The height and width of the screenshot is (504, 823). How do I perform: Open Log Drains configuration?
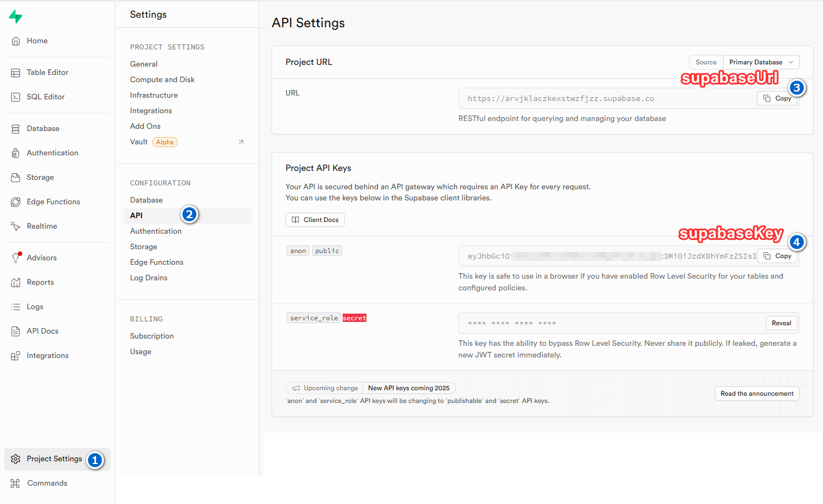(x=148, y=278)
